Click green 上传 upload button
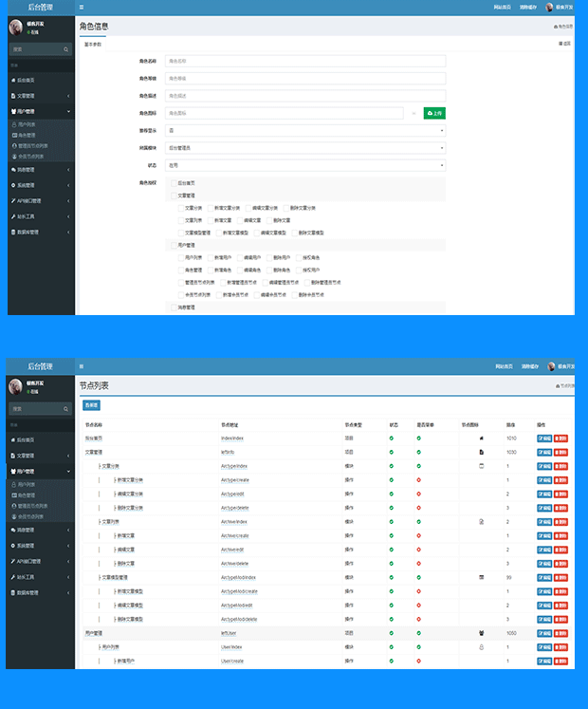588x709 pixels. tap(434, 113)
